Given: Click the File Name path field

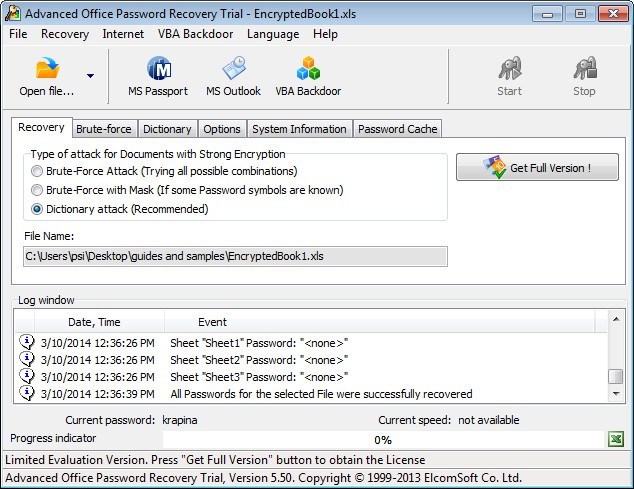Looking at the screenshot, I should click(x=235, y=256).
